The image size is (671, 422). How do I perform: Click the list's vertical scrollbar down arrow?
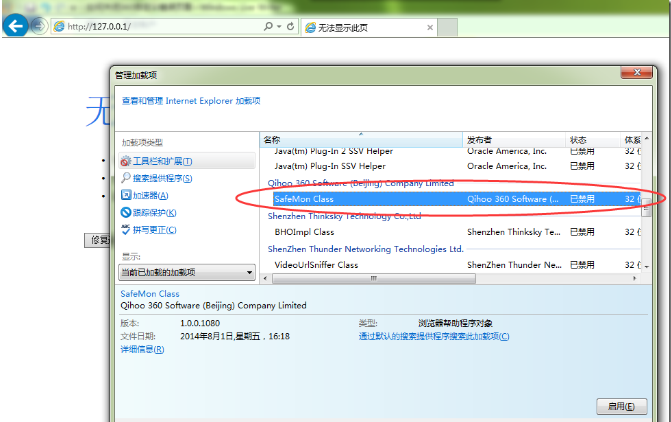tap(647, 267)
